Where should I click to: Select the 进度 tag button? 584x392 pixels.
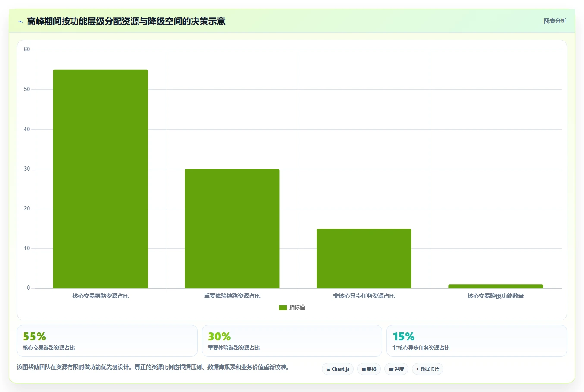click(x=396, y=369)
